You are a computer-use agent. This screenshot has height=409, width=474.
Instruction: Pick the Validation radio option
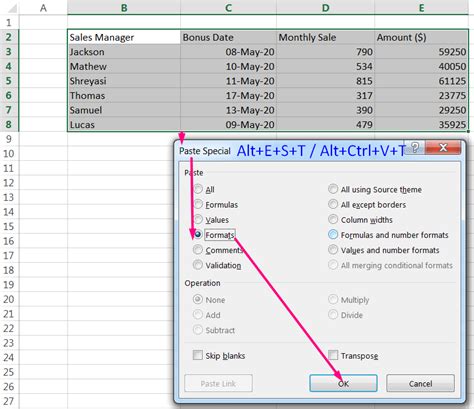click(x=198, y=265)
